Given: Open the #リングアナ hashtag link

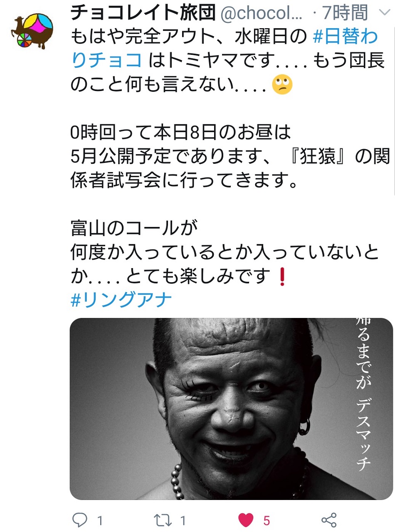Looking at the screenshot, I should click(x=121, y=300).
